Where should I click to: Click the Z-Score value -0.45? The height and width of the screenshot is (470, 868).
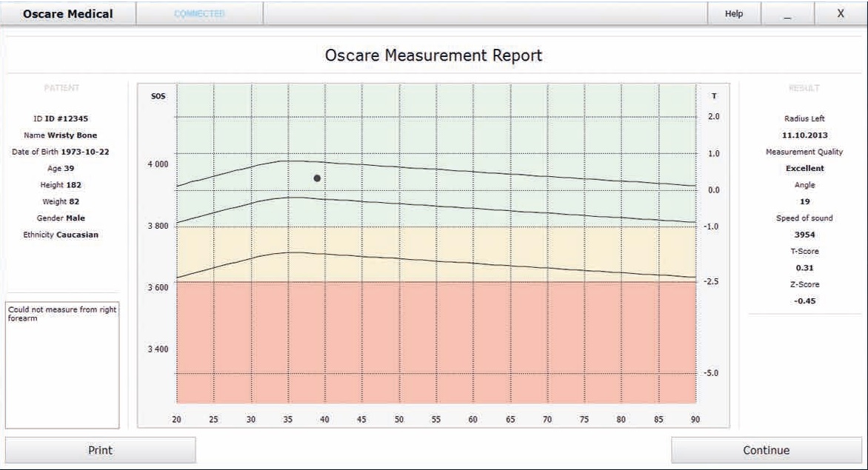pos(804,301)
